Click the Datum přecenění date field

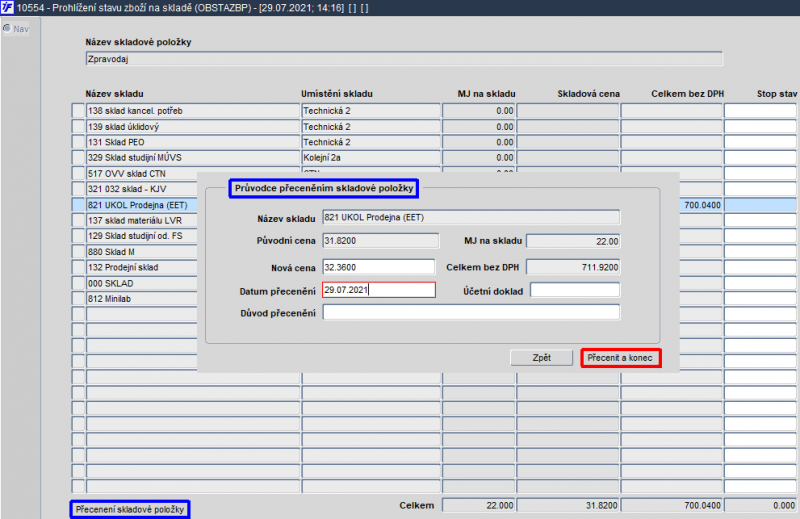pos(378,290)
